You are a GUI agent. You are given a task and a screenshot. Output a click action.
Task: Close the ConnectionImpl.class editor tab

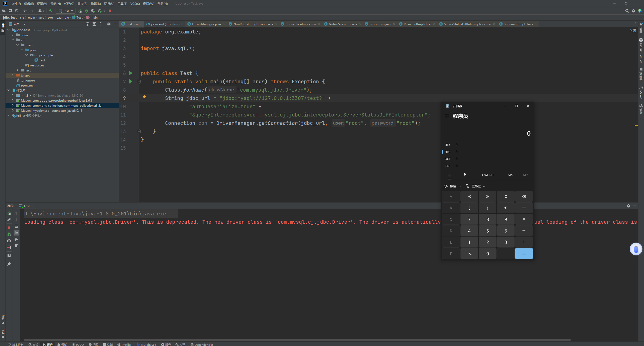tap(319, 24)
